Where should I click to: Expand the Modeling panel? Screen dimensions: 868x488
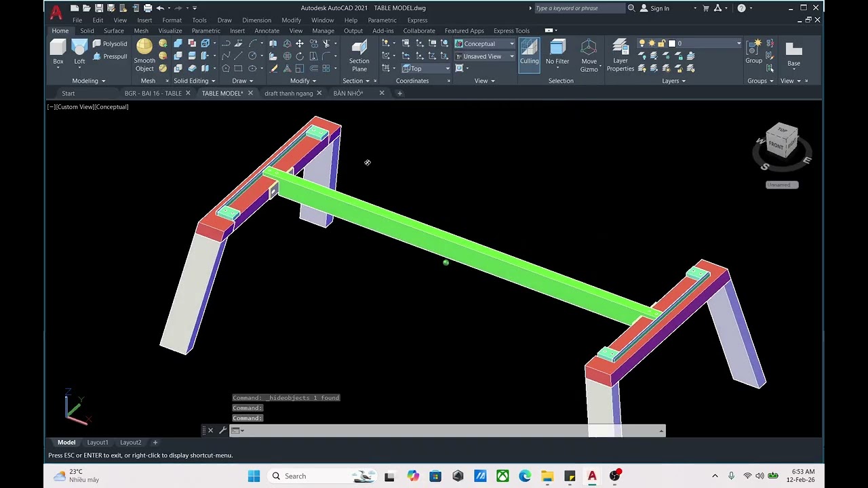(88, 81)
